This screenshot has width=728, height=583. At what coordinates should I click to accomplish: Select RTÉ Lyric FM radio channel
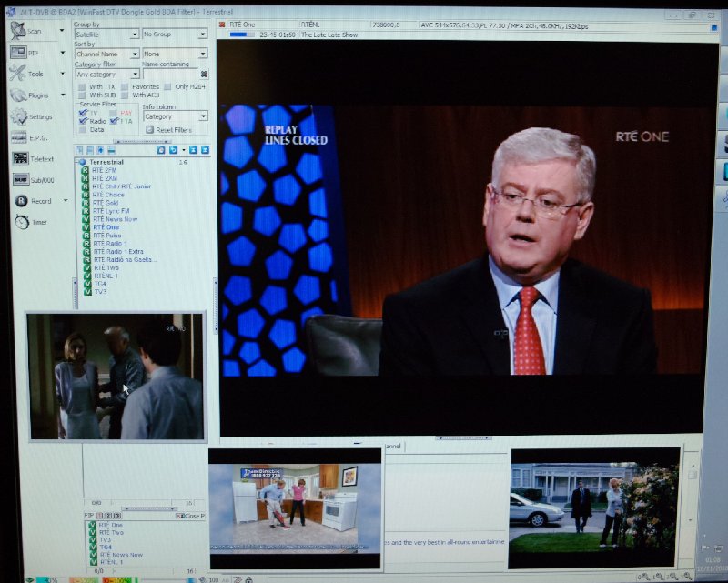[111, 211]
